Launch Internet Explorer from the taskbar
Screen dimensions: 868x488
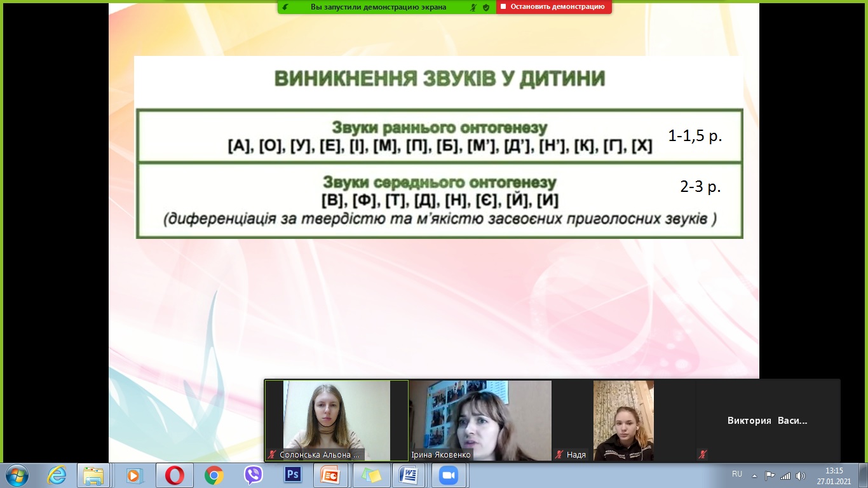[57, 475]
